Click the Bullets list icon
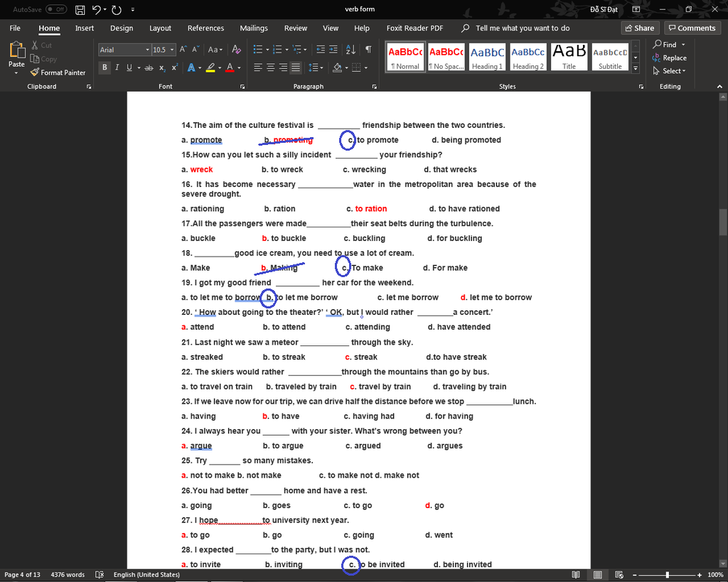Screen dimensions: 728x582 pos(257,49)
